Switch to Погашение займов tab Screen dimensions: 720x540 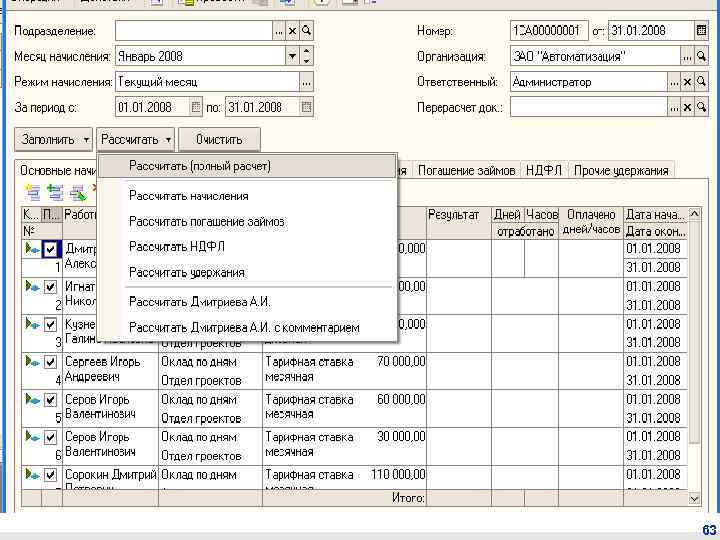[x=466, y=170]
